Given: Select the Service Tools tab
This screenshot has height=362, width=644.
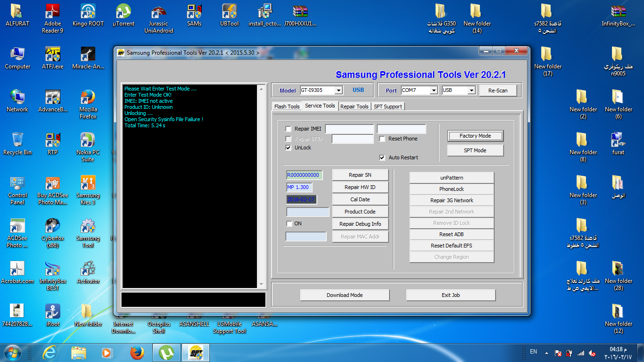Looking at the screenshot, I should click(320, 106).
